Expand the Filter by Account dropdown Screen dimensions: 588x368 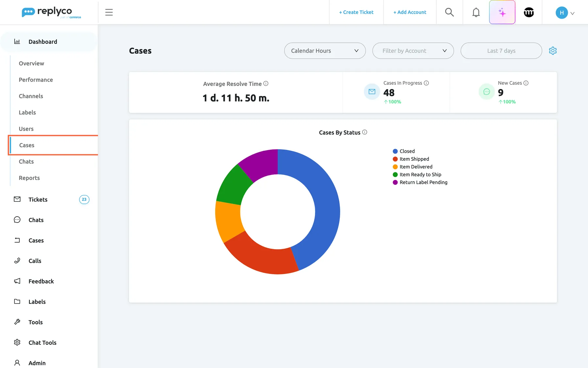(x=413, y=51)
